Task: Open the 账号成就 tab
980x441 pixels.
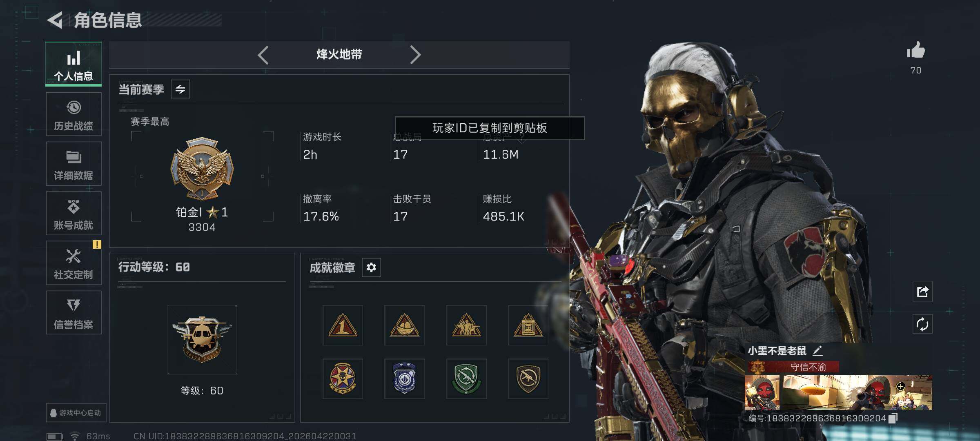Action: point(73,214)
